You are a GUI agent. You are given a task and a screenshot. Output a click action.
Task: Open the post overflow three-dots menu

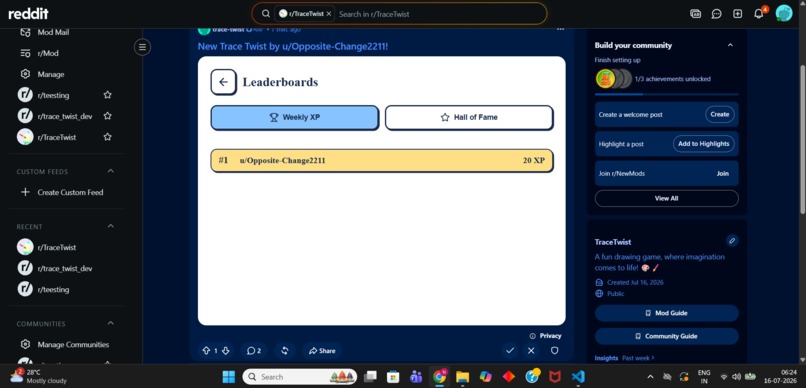coord(560,29)
